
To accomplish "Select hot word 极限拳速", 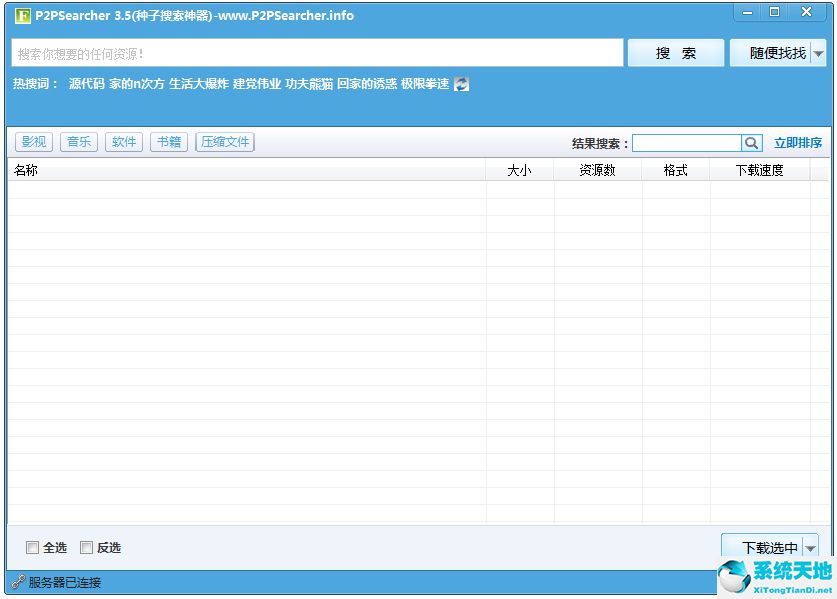I will 425,84.
